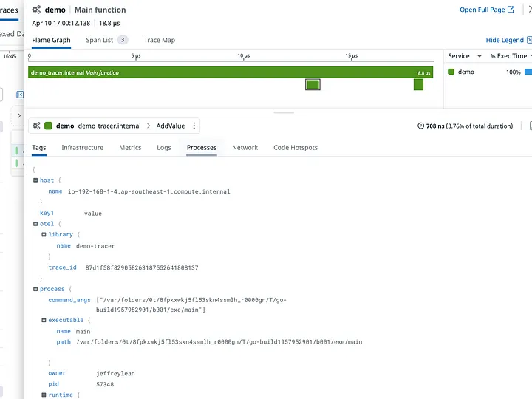Click the clock icon beside 708 ns duration
Viewport: 532px width, 399px height.
(421, 126)
